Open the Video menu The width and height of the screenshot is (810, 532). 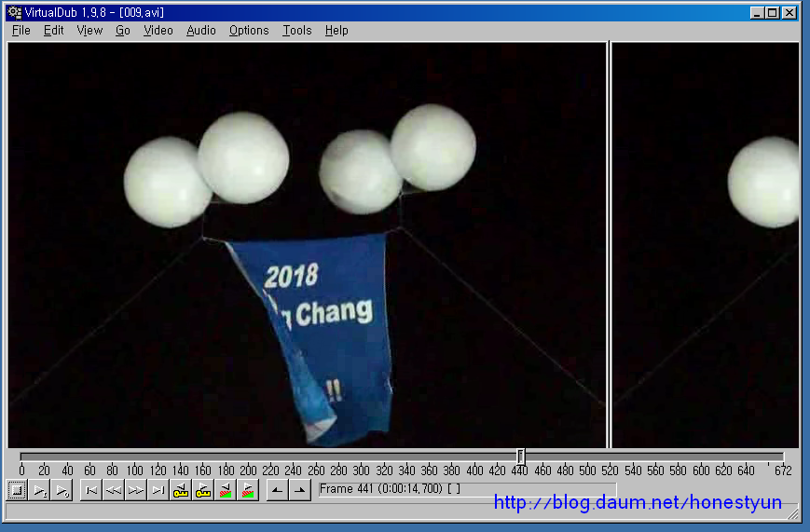[x=158, y=31]
